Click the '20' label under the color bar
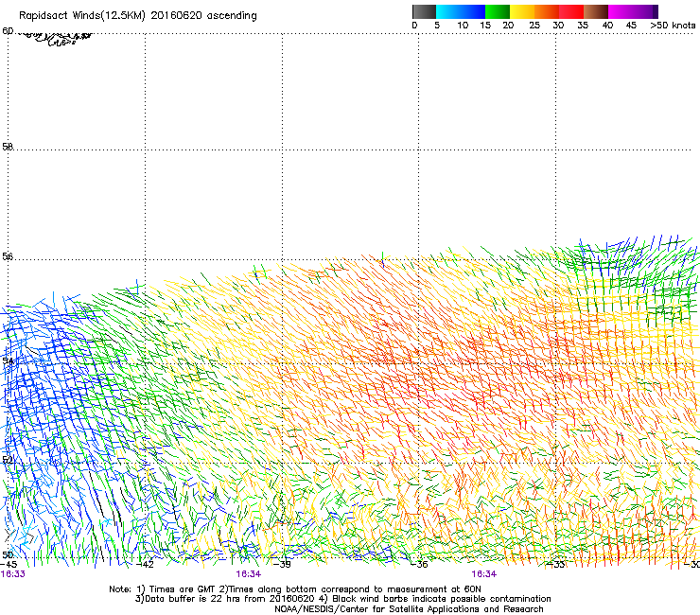Screen dimensions: 700x615 [x=508, y=26]
